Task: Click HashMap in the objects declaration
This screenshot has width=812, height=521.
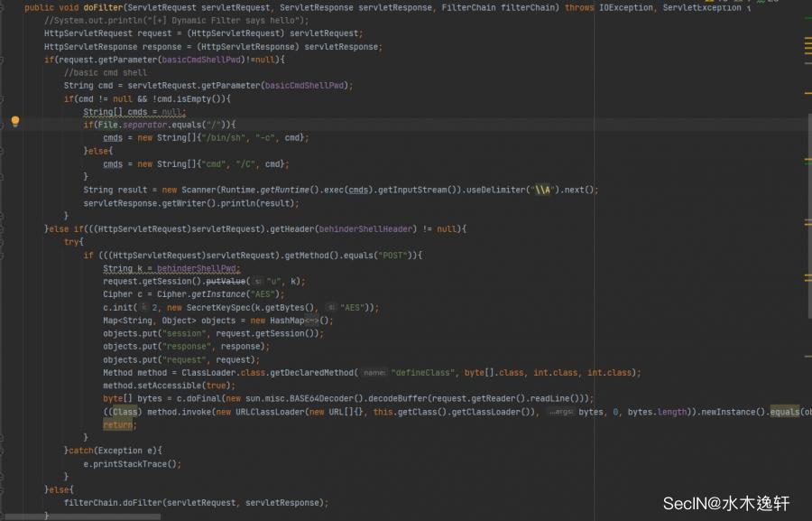Action: point(287,321)
